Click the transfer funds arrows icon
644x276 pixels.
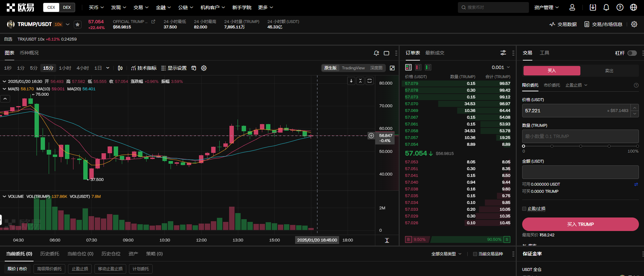pyautogui.click(x=636, y=184)
